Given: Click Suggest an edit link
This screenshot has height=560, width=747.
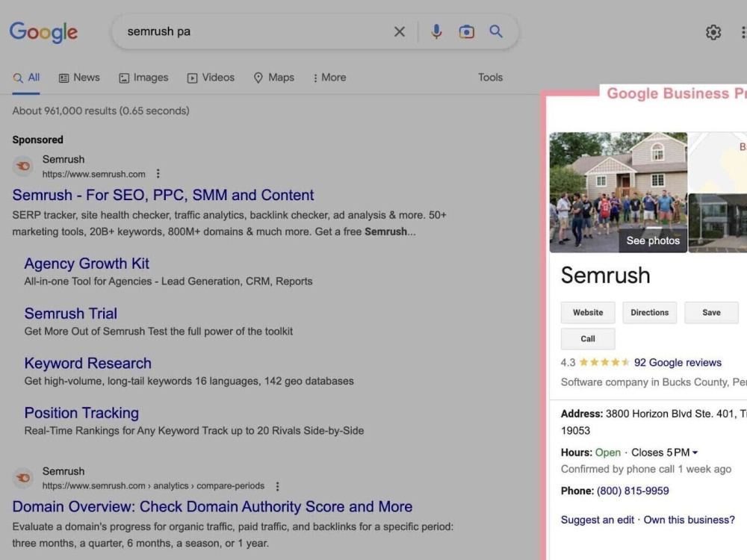Looking at the screenshot, I should click(598, 520).
